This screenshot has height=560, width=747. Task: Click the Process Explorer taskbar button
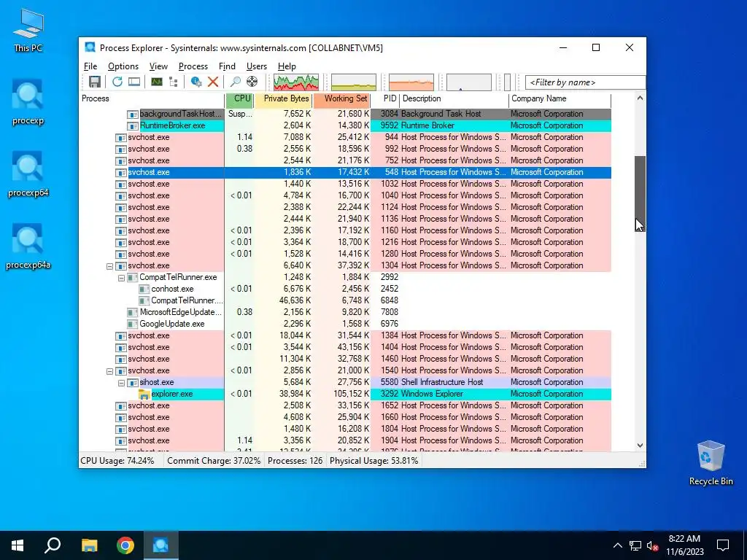[160, 545]
